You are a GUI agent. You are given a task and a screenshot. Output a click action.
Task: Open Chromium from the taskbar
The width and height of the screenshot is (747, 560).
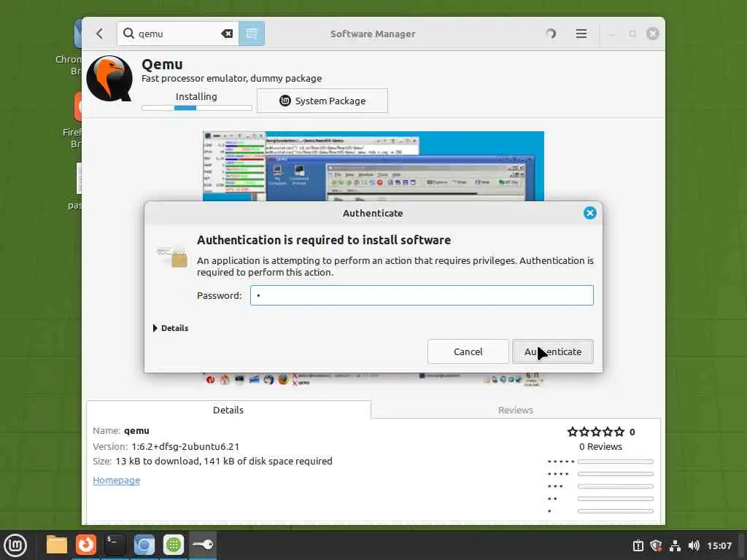pyautogui.click(x=144, y=545)
